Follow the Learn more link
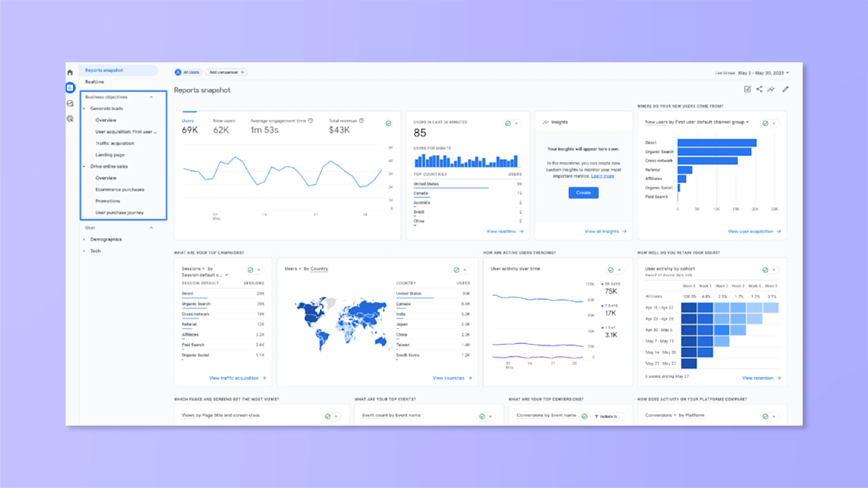 [x=602, y=176]
